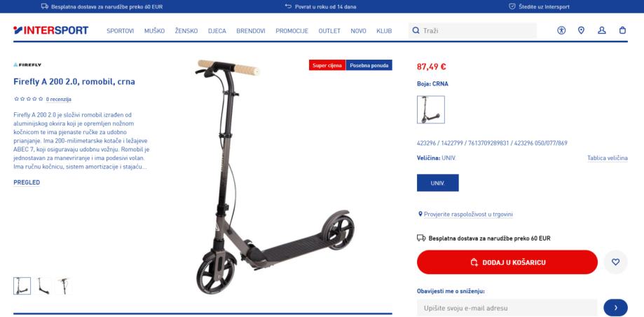Expand the PREGLED description overview
Image resolution: width=644 pixels, height=317 pixels.
tap(27, 182)
